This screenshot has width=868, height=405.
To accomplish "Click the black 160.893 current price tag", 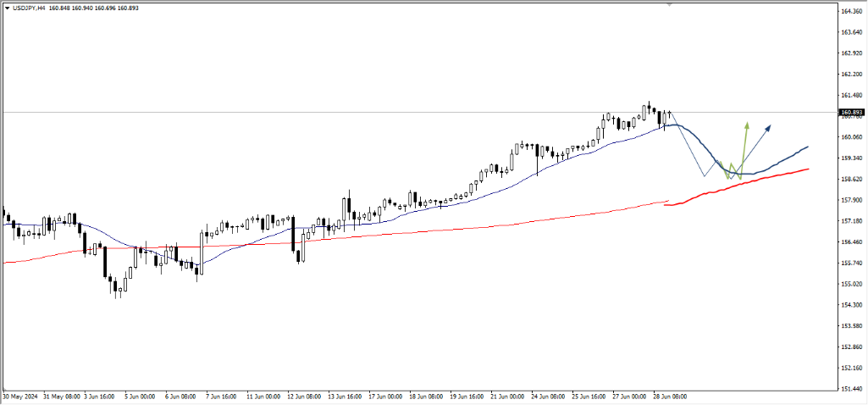I will coord(850,112).
